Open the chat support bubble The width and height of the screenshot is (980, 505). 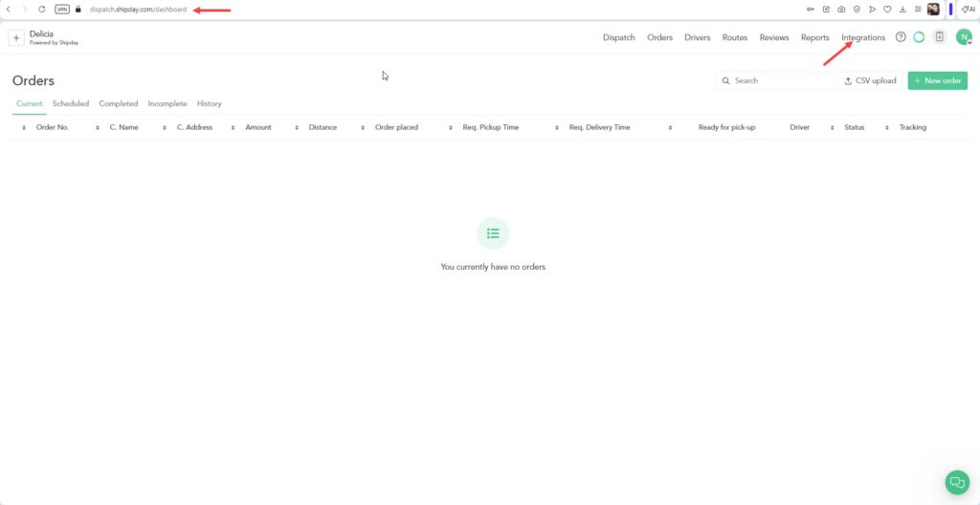click(x=957, y=483)
